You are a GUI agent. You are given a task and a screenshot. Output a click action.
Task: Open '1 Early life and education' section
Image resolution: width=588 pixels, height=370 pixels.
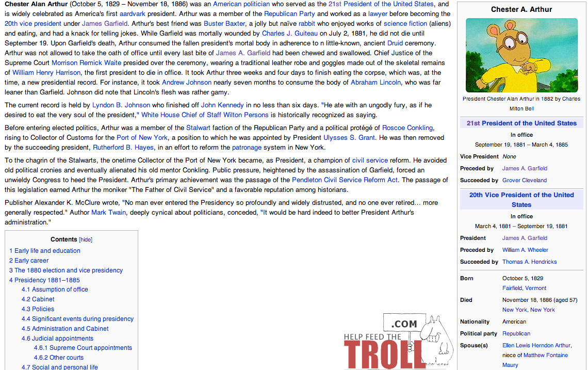45,251
